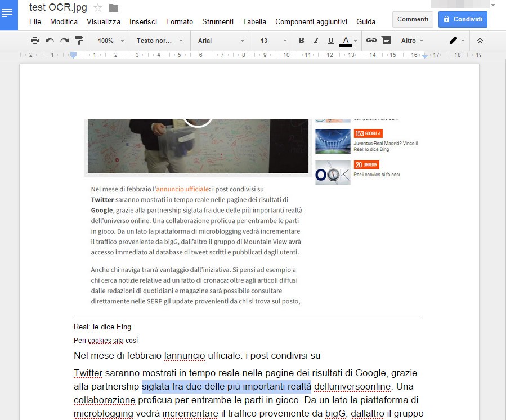Image resolution: width=506 pixels, height=420 pixels.
Task: Click the redo icon
Action: (64, 41)
